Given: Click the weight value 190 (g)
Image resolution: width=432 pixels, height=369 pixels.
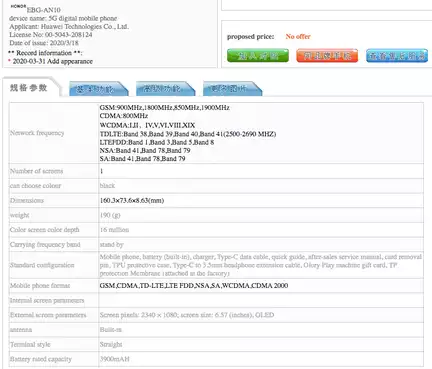Looking at the screenshot, I should (x=110, y=215).
